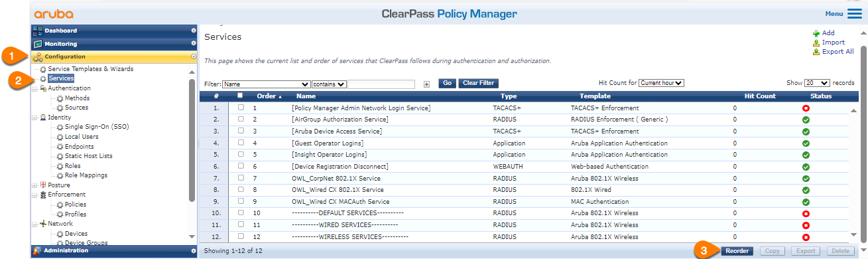Viewport: 868px width, 259px height.
Task: Collapse the Authentication tree node
Action: 34,88
